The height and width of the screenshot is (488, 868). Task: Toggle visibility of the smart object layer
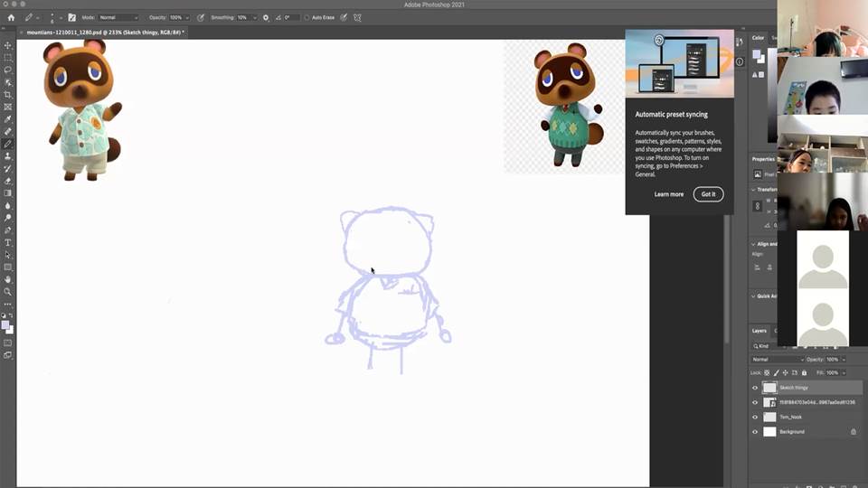click(754, 402)
